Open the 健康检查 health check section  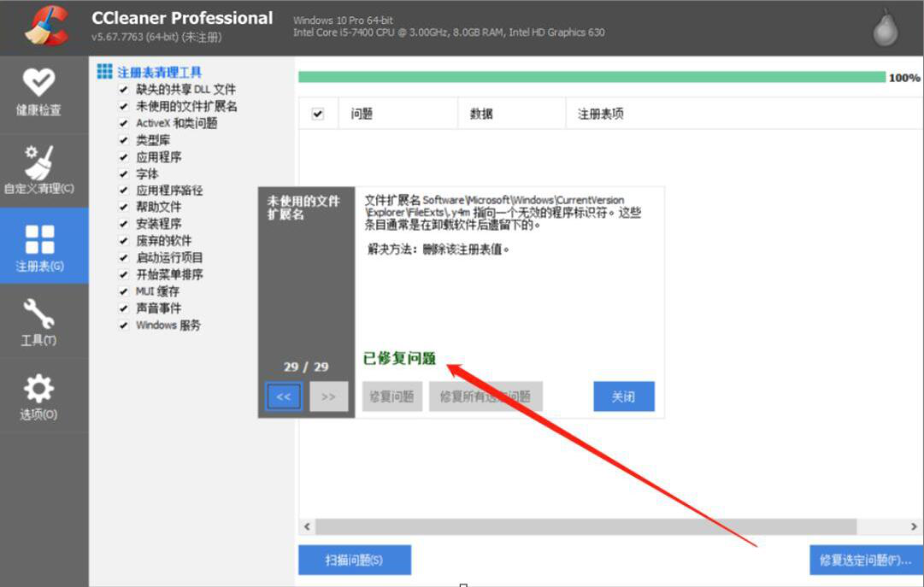(39, 94)
